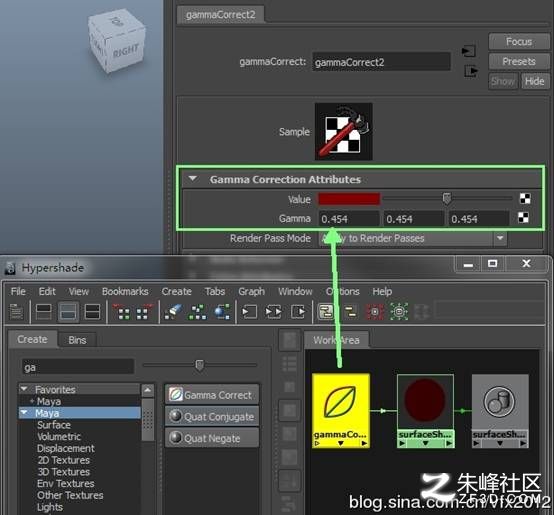Click the Gamma attribute map checker button

[x=523, y=218]
